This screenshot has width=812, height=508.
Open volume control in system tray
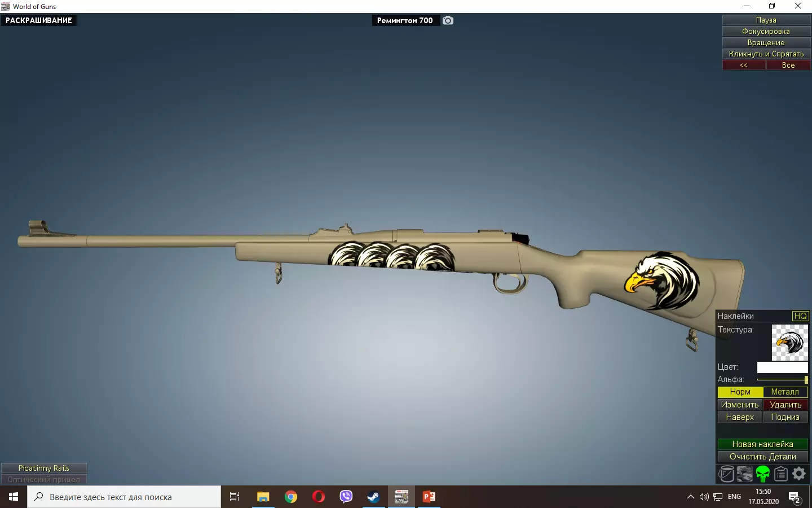(704, 497)
